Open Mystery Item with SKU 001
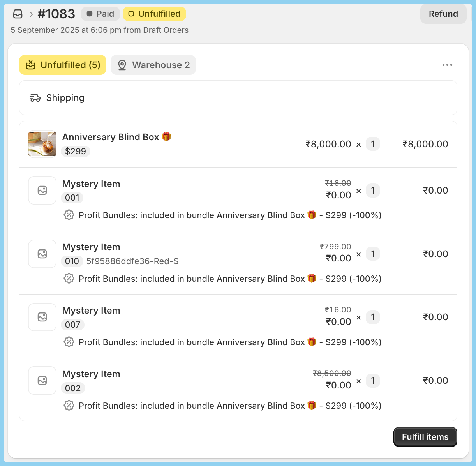The width and height of the screenshot is (476, 466). pyautogui.click(x=91, y=184)
